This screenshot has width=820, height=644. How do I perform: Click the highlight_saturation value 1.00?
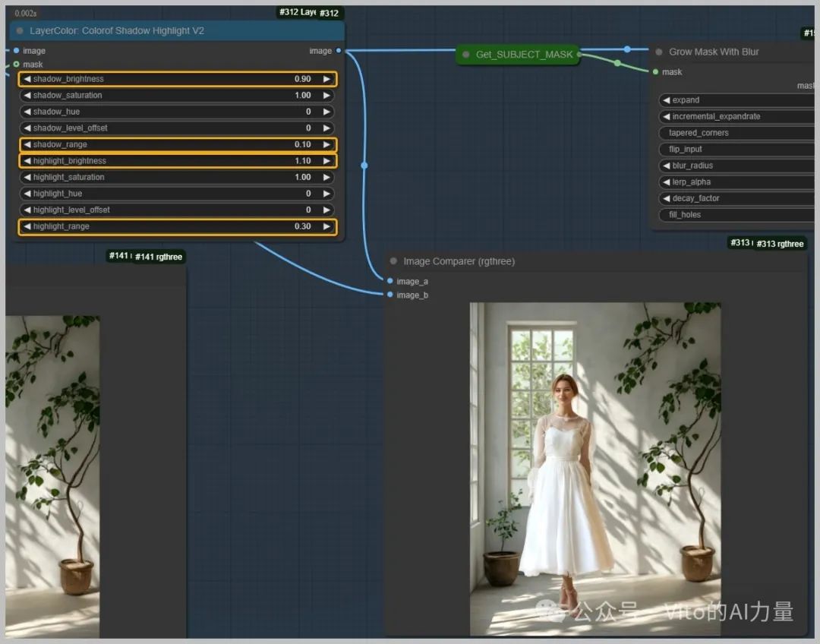[x=303, y=178]
